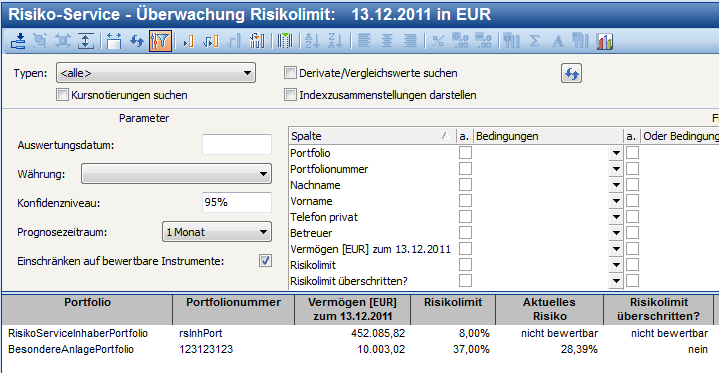Viewport: 719px width, 373px height.
Task: Click the percent format toolbar icon
Action: pos(438,41)
